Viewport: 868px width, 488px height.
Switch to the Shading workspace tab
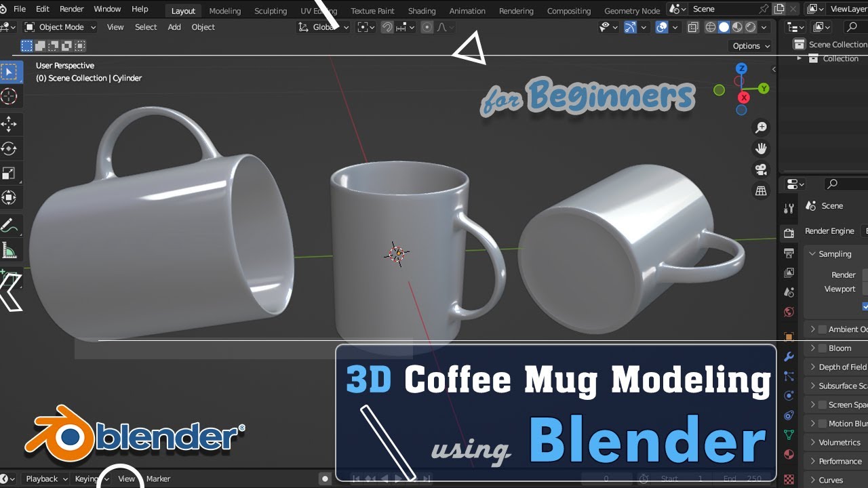pyautogui.click(x=422, y=11)
